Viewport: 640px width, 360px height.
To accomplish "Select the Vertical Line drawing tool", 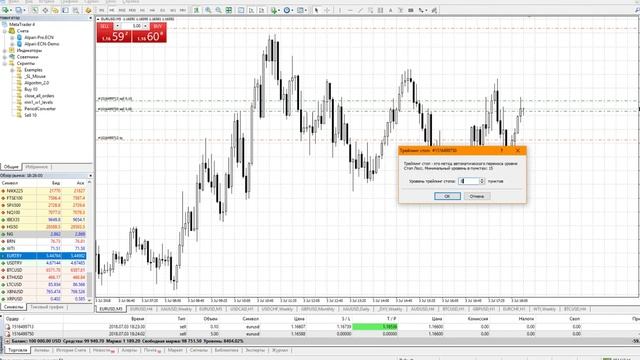I will (340, 10).
